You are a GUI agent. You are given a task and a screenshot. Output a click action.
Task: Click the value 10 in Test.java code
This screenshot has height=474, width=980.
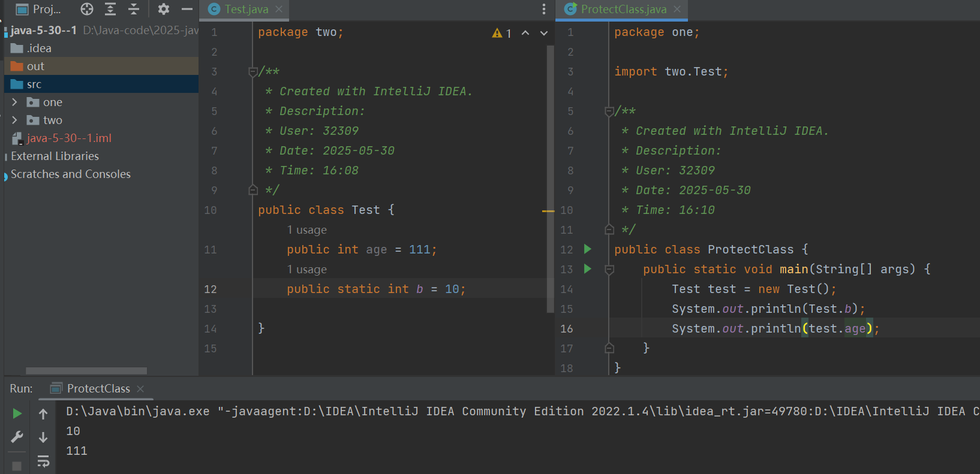click(452, 289)
